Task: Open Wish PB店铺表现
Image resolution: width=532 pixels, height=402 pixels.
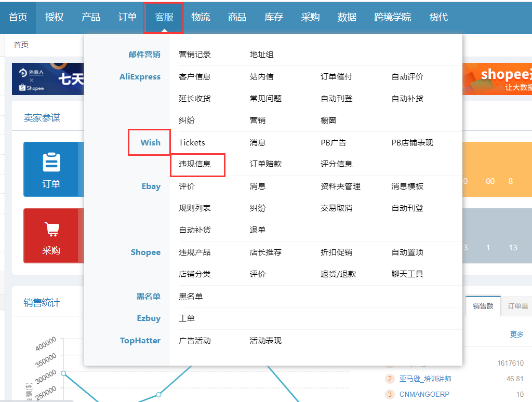Action: point(412,142)
